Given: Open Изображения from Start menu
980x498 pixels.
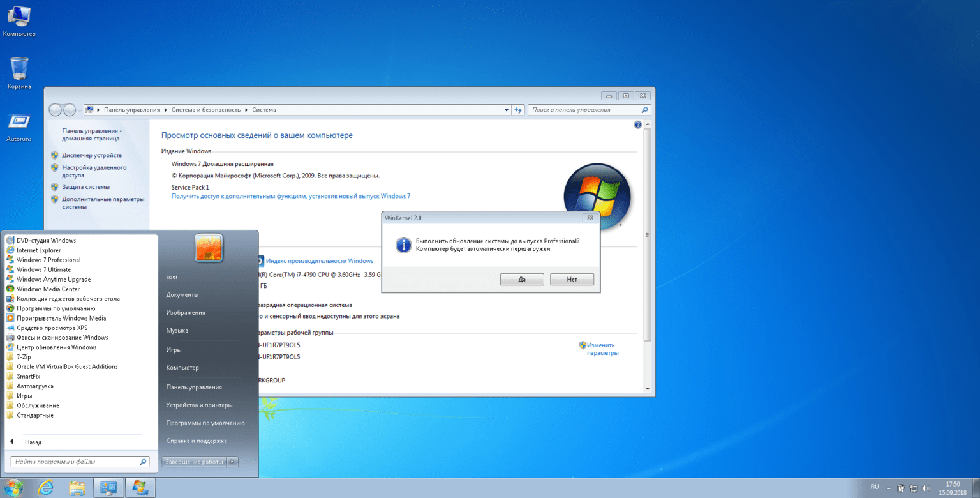Looking at the screenshot, I should [186, 313].
